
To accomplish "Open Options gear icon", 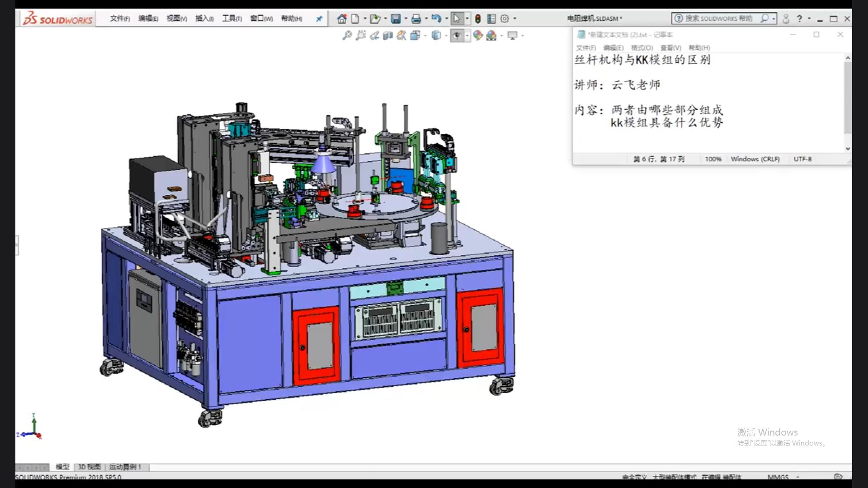I will point(505,19).
